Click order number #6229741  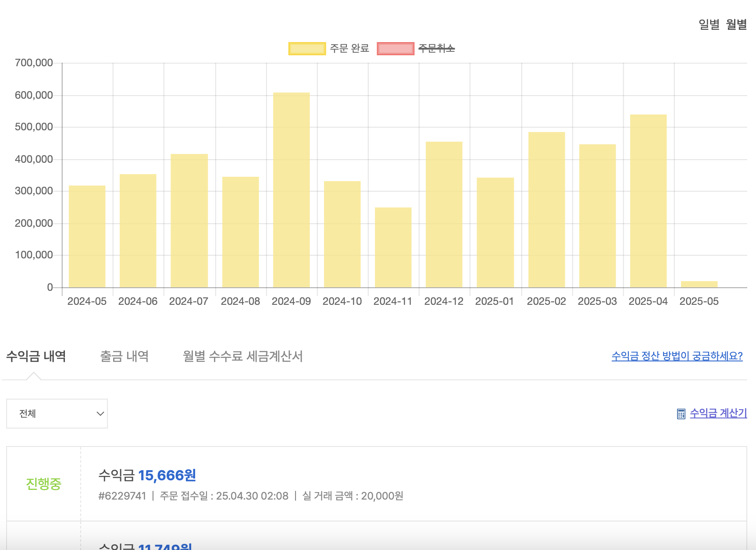click(x=122, y=496)
